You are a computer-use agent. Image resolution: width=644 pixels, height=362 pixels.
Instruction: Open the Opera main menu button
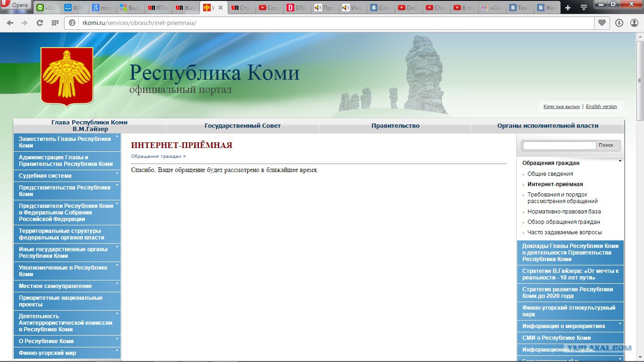point(16,6)
